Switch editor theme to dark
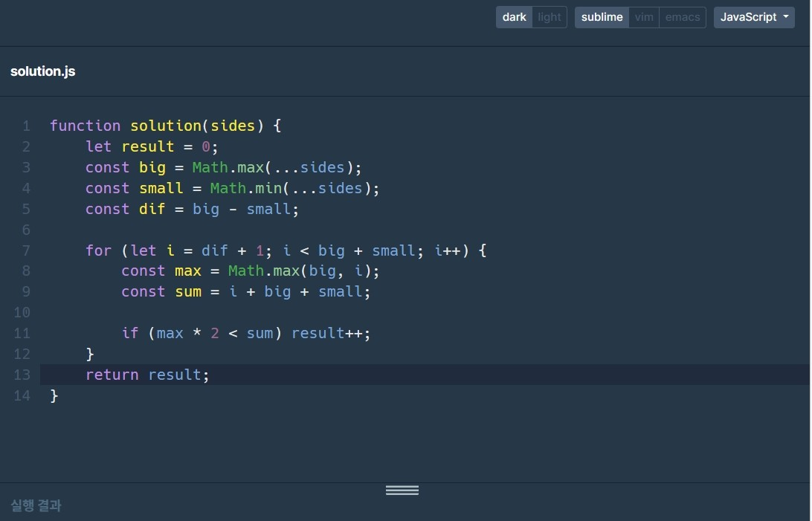Screen dimensions: 812x521 point(514,17)
